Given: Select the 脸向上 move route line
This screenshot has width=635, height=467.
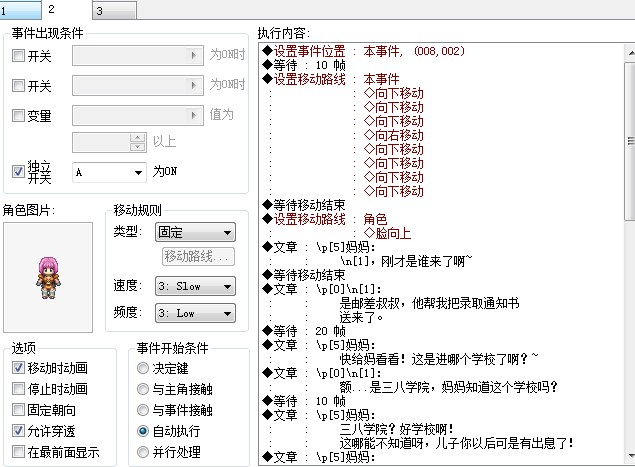Looking at the screenshot, I should [x=387, y=233].
